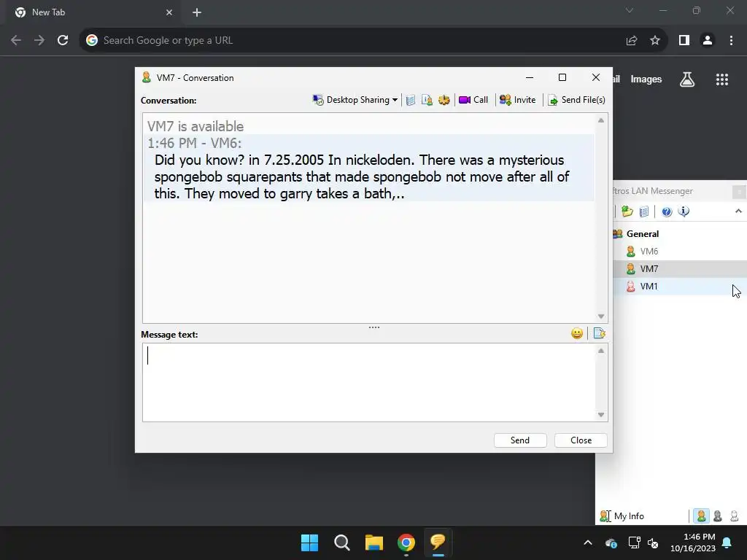Invite users to the conversation
The image size is (747, 560).
(517, 100)
